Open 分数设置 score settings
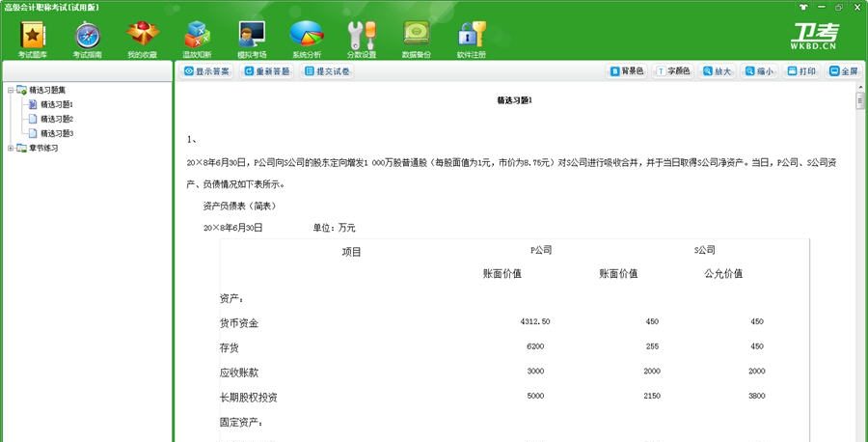This screenshot has height=442, width=868. (362, 40)
